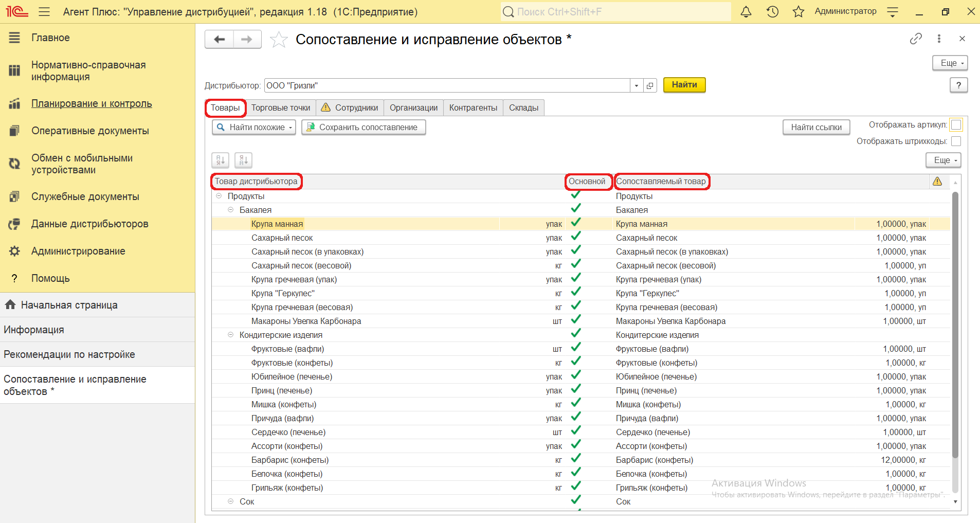Toggle Основной checkmark for Крупа манная
This screenshot has height=523, width=980.
(576, 223)
